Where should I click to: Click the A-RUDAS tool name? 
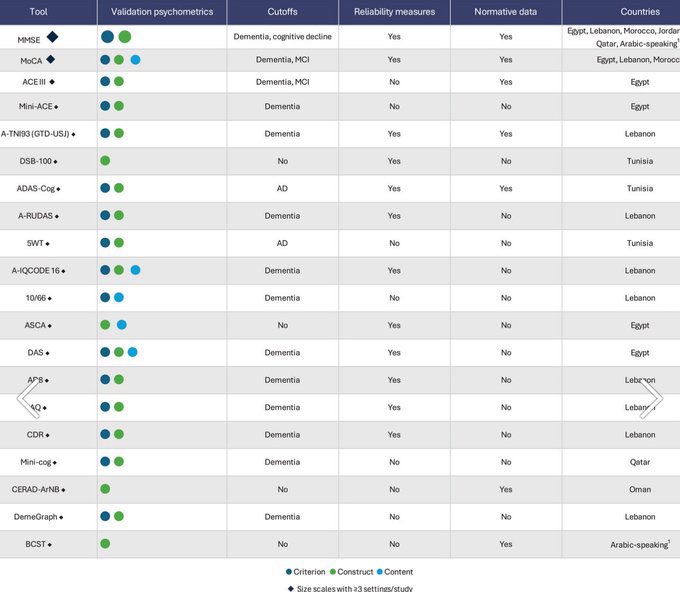(x=35, y=216)
